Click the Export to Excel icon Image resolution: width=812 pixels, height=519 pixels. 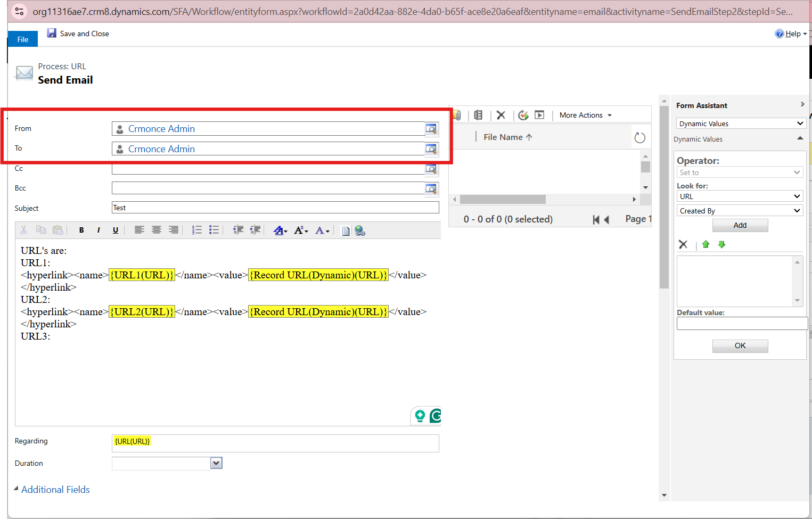[478, 115]
